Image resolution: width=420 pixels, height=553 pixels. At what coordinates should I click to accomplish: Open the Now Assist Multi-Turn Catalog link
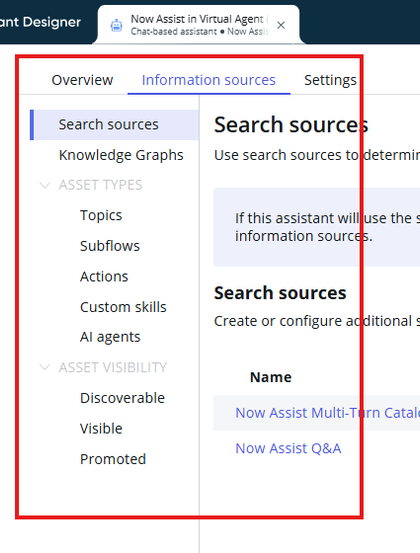pos(328,413)
